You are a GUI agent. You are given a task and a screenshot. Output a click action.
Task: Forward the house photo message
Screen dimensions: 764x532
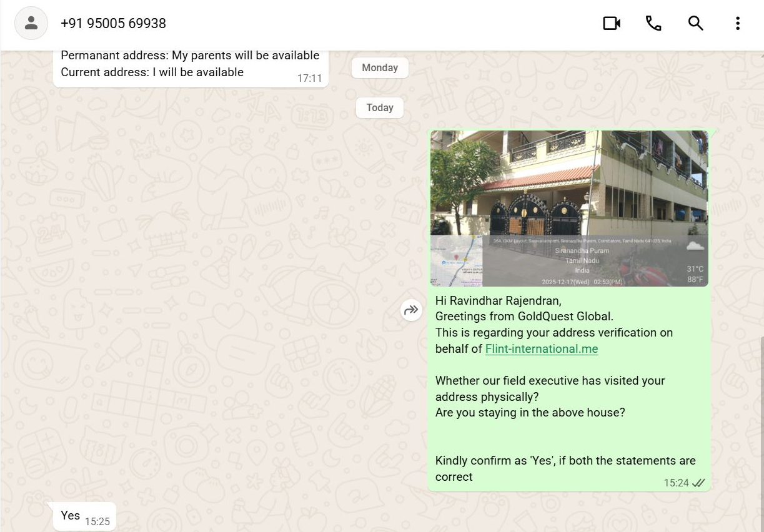pos(411,310)
